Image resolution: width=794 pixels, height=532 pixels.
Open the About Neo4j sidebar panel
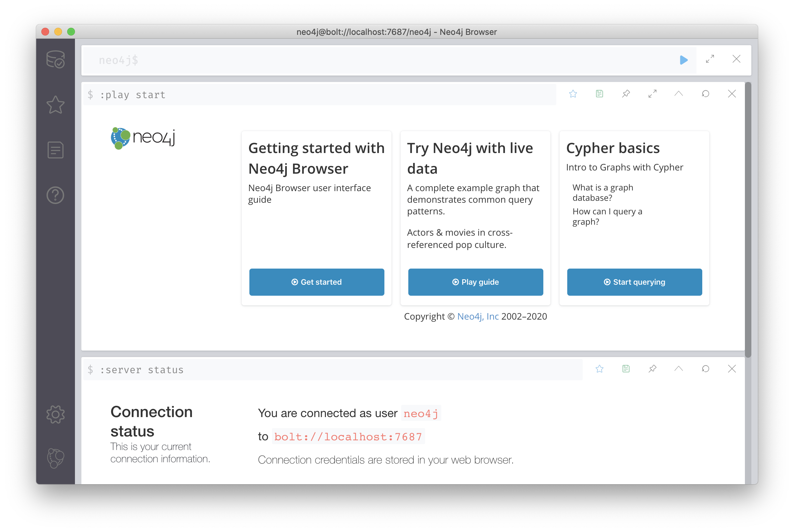coord(55,458)
